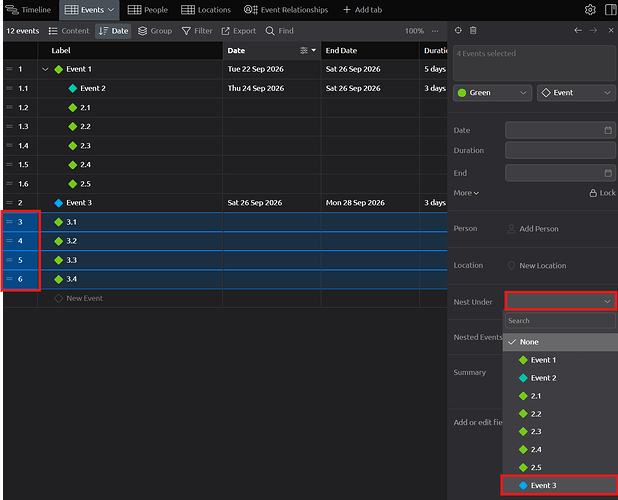Click the Nest Under search field

tap(560, 321)
